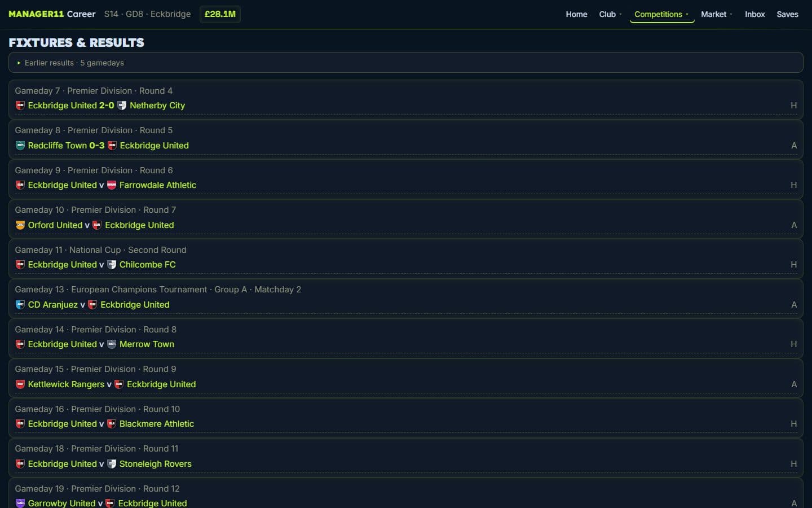
Task: Click Eckbridge crest in Gameday 7 row
Action: click(20, 106)
